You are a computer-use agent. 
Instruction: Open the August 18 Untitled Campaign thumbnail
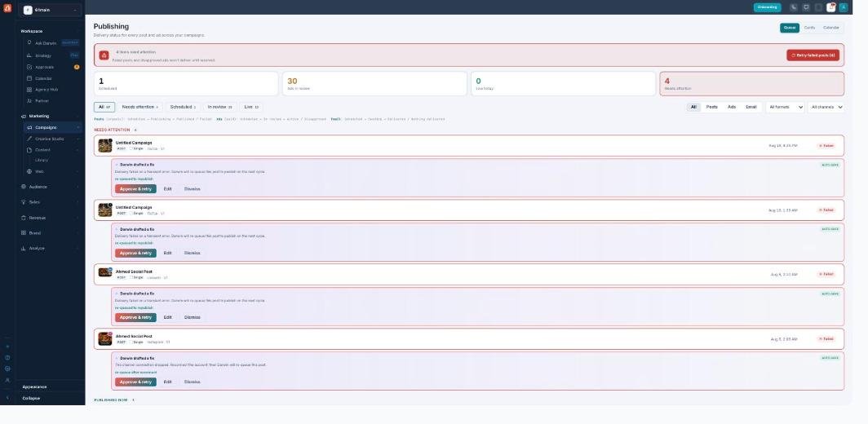click(105, 146)
